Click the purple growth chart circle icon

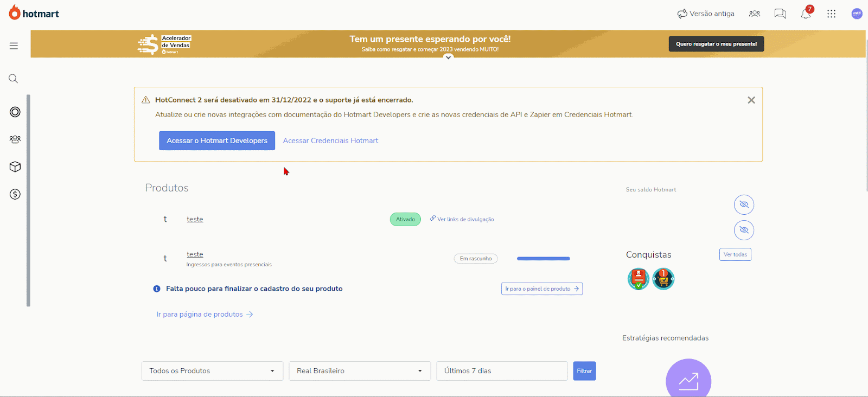[x=688, y=379]
